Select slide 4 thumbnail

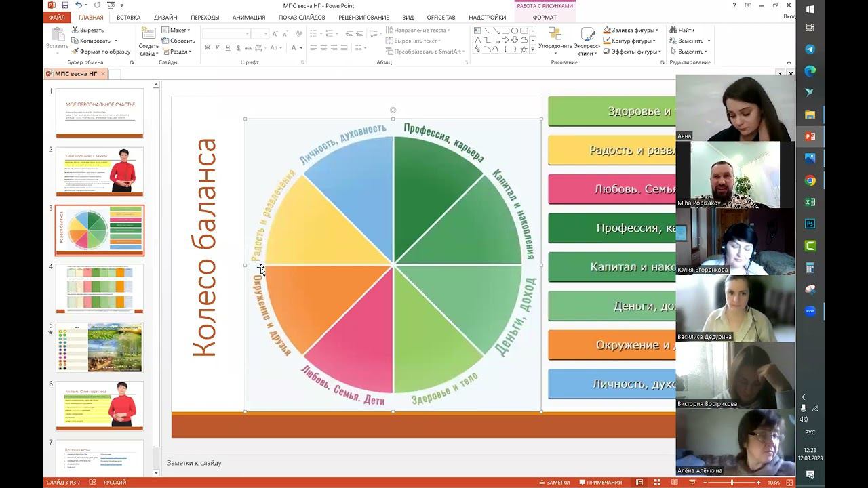[100, 289]
